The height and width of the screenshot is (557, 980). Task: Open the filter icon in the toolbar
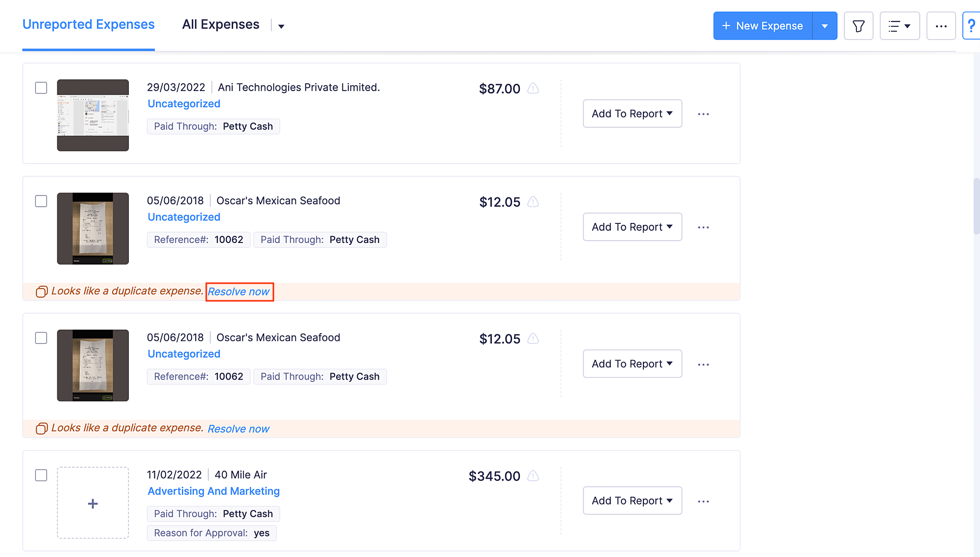858,25
